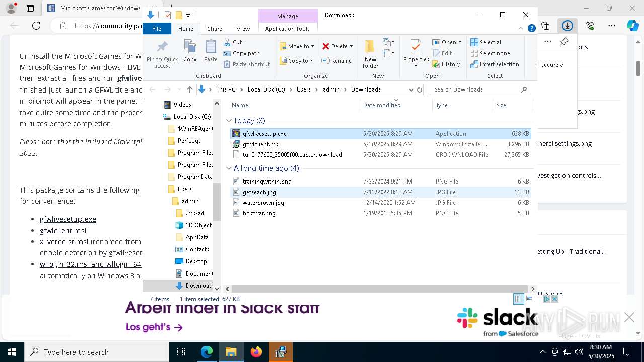This screenshot has width=644, height=362.
Task: Click Select none in the ribbon
Action: coord(490,53)
